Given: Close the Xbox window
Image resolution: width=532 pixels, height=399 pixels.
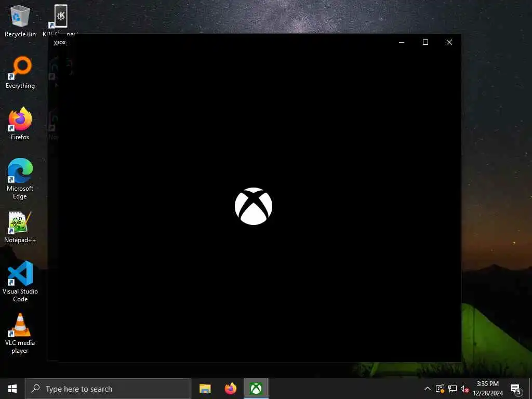Looking at the screenshot, I should tap(449, 42).
